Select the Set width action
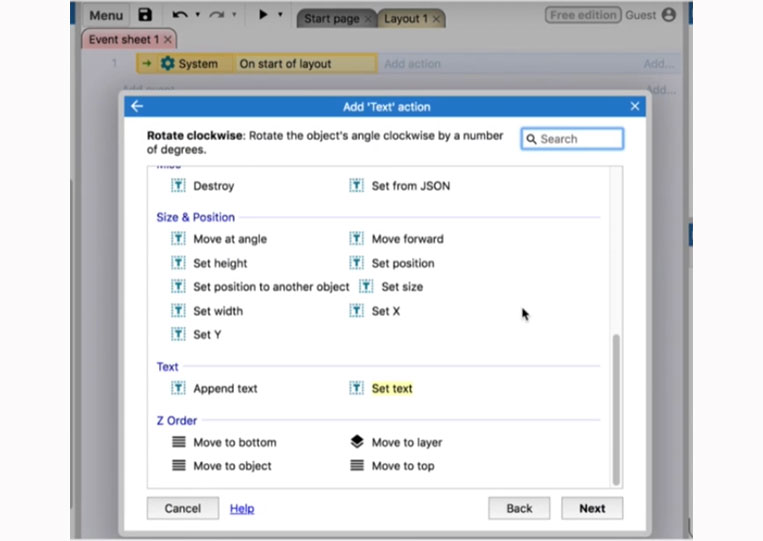Screen dimensions: 763x541 [218, 311]
